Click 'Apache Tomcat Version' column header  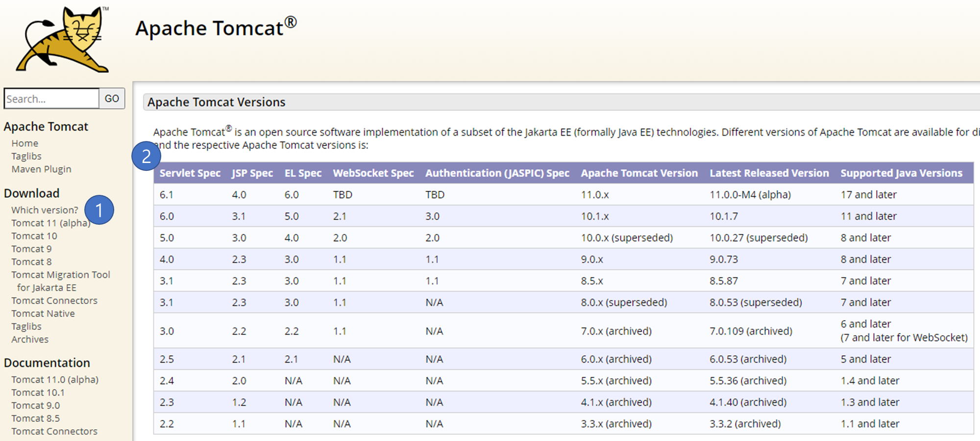tap(639, 173)
